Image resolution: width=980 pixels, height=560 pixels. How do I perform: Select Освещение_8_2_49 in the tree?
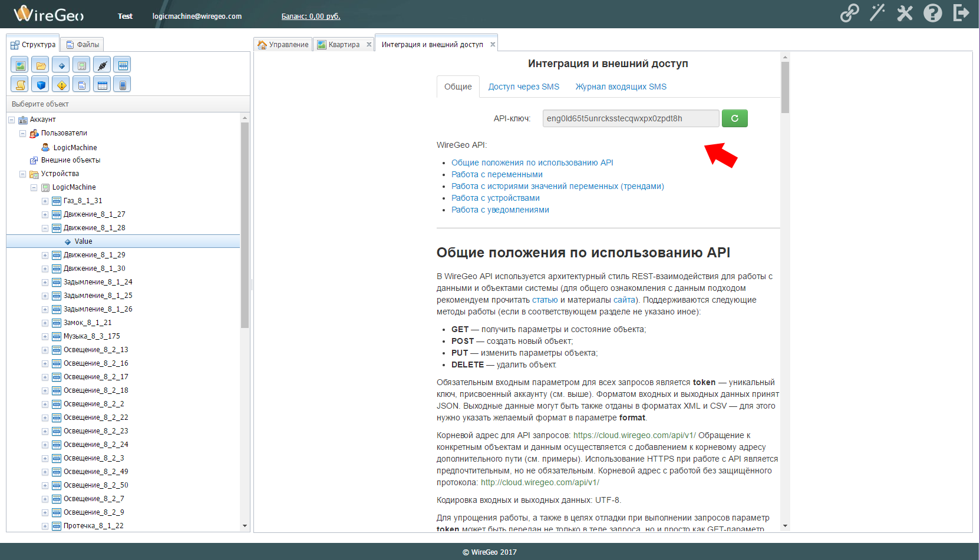click(96, 472)
